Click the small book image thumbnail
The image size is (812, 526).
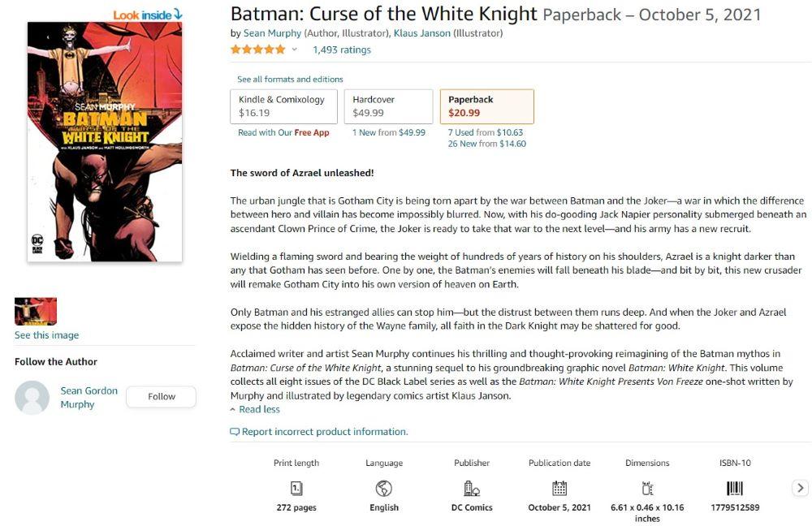click(36, 312)
